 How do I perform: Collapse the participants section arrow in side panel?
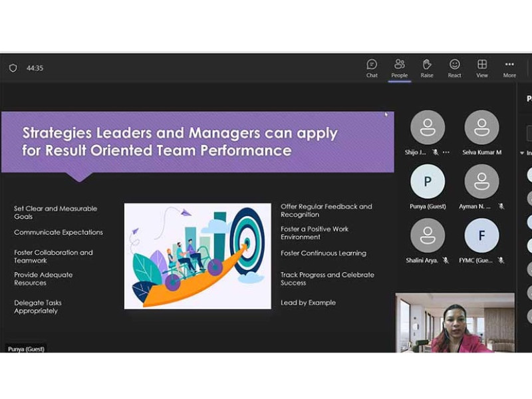[x=522, y=154]
